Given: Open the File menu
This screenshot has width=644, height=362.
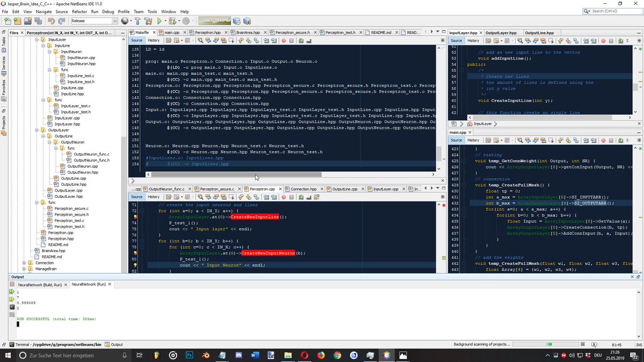Looking at the screenshot, I should pos(5,11).
